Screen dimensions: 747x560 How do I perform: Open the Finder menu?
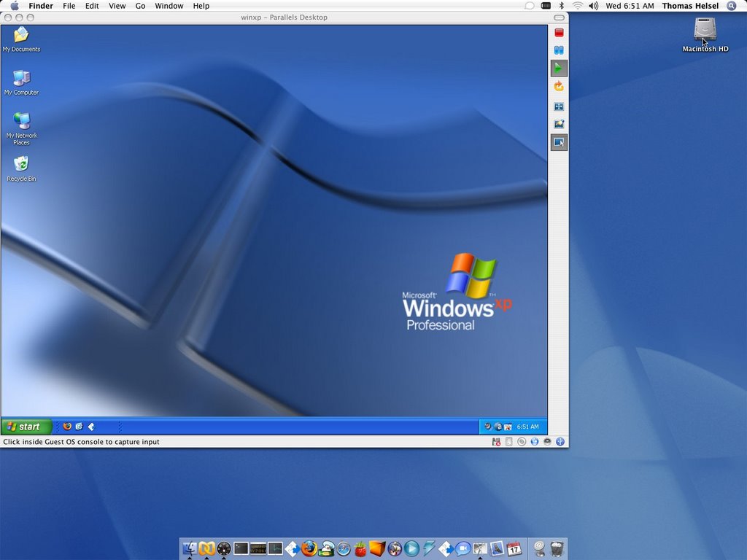41,6
